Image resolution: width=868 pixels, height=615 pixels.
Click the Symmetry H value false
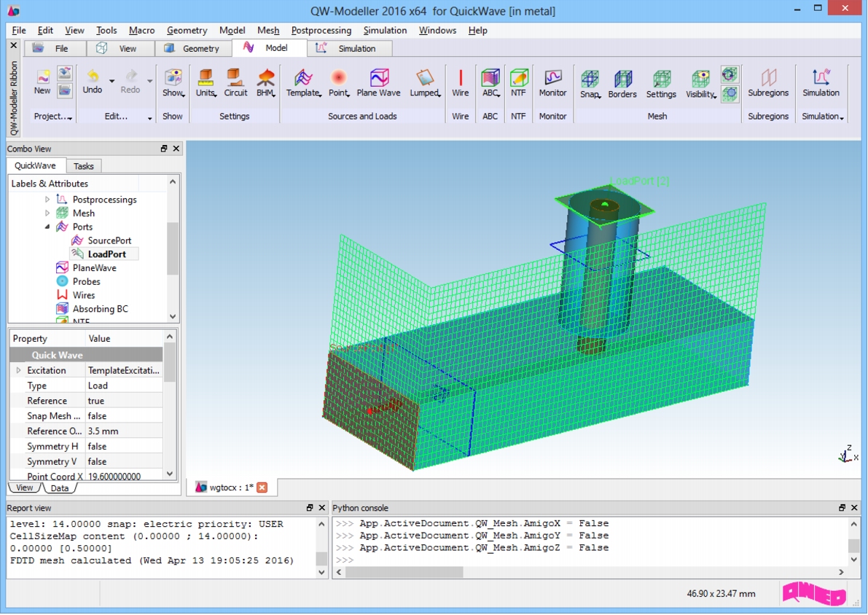[x=124, y=446]
